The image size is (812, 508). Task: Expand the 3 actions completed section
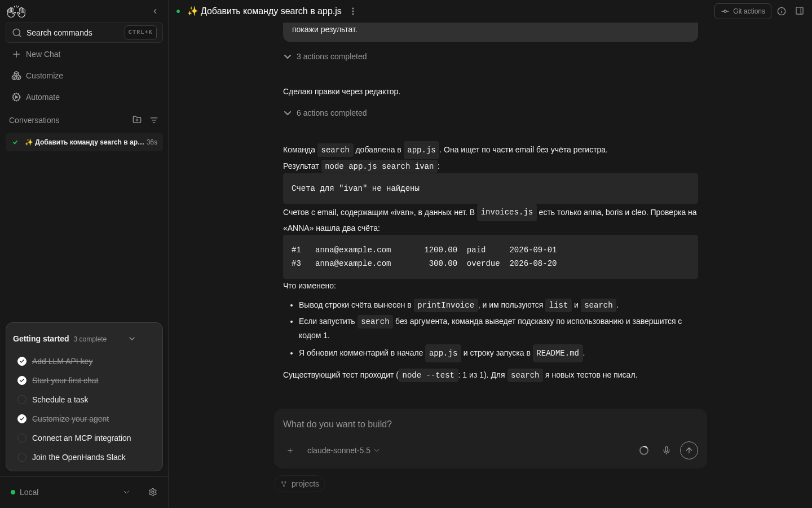325,56
